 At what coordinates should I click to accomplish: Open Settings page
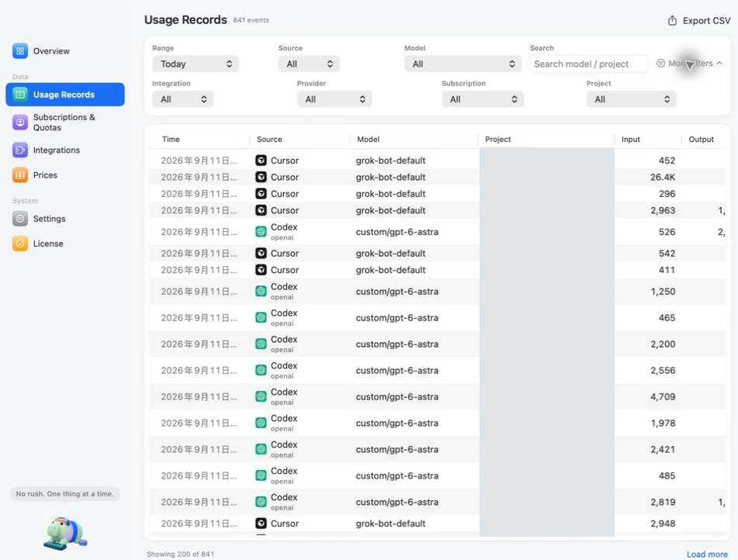pyautogui.click(x=65, y=219)
